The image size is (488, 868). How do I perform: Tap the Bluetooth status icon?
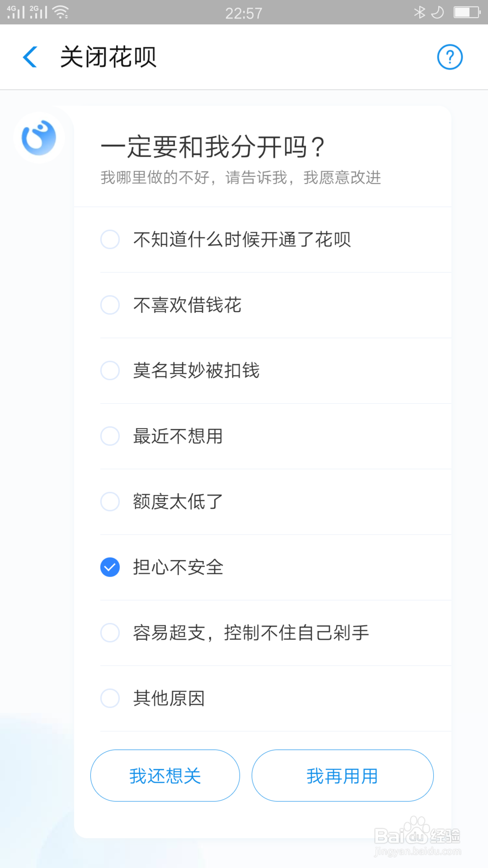pyautogui.click(x=419, y=12)
